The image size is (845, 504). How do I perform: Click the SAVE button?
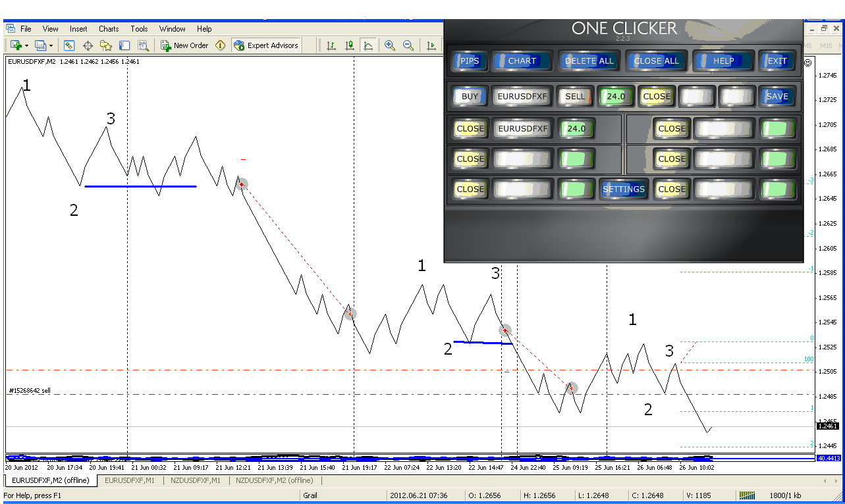coord(777,97)
